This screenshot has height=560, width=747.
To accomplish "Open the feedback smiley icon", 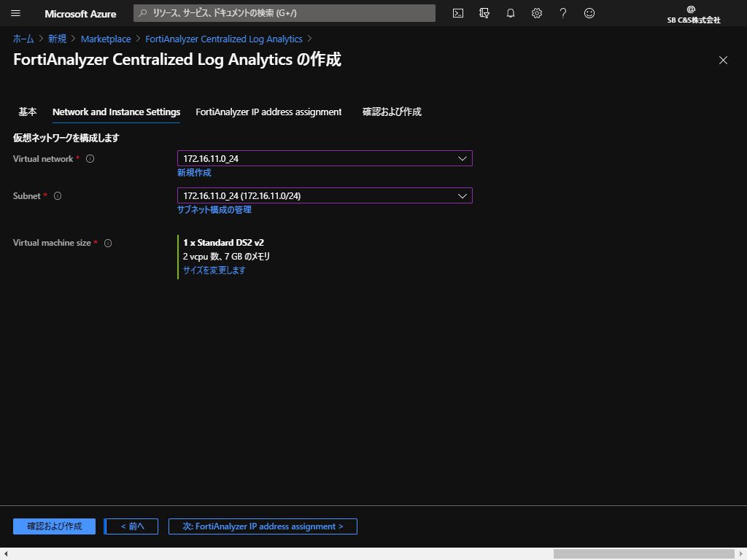I will (x=589, y=13).
